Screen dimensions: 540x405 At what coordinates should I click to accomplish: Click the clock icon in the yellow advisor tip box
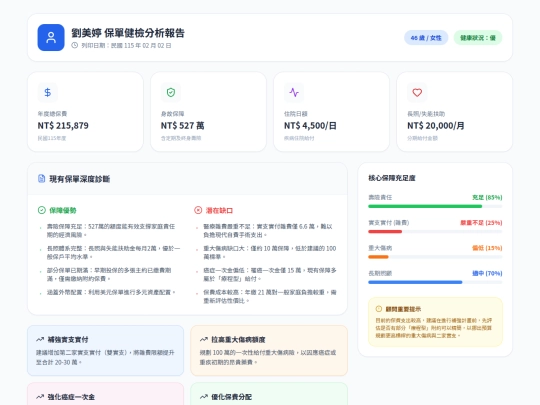point(379,309)
